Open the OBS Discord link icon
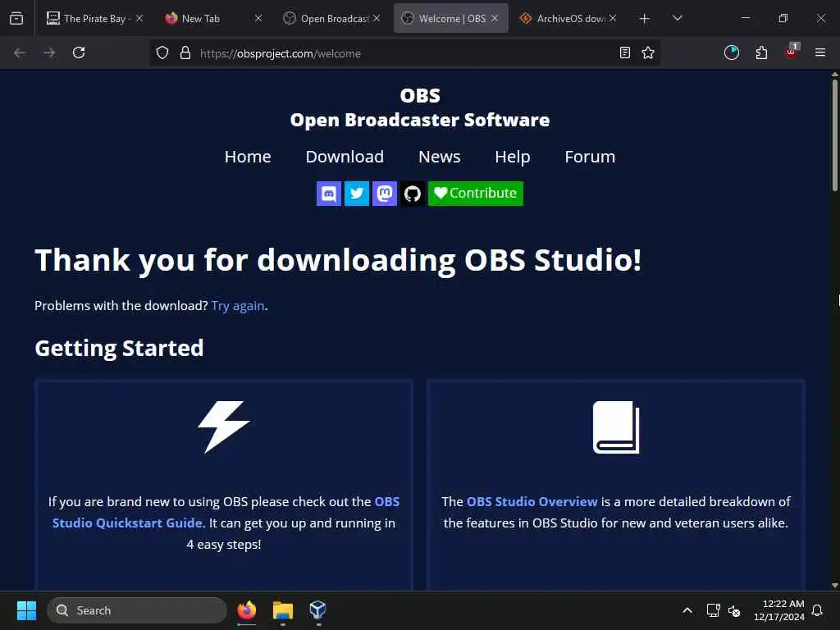 coord(329,194)
